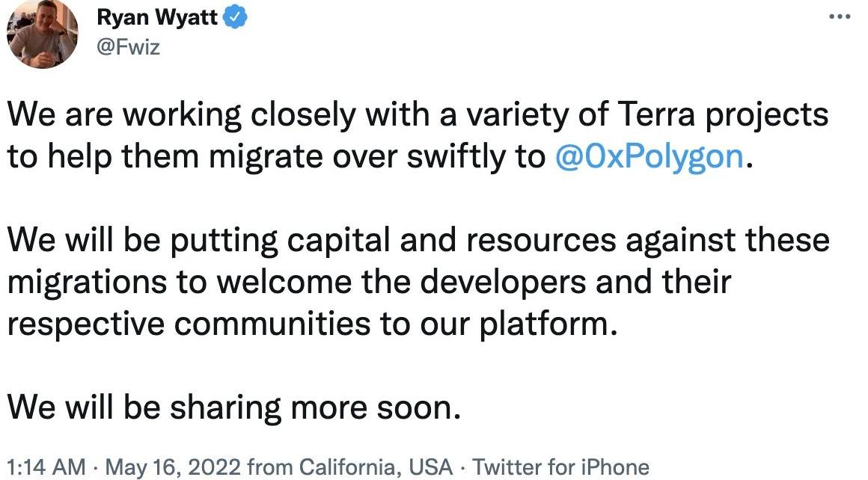
Task: Click the 'We will be putting capital' line
Action: tap(418, 241)
